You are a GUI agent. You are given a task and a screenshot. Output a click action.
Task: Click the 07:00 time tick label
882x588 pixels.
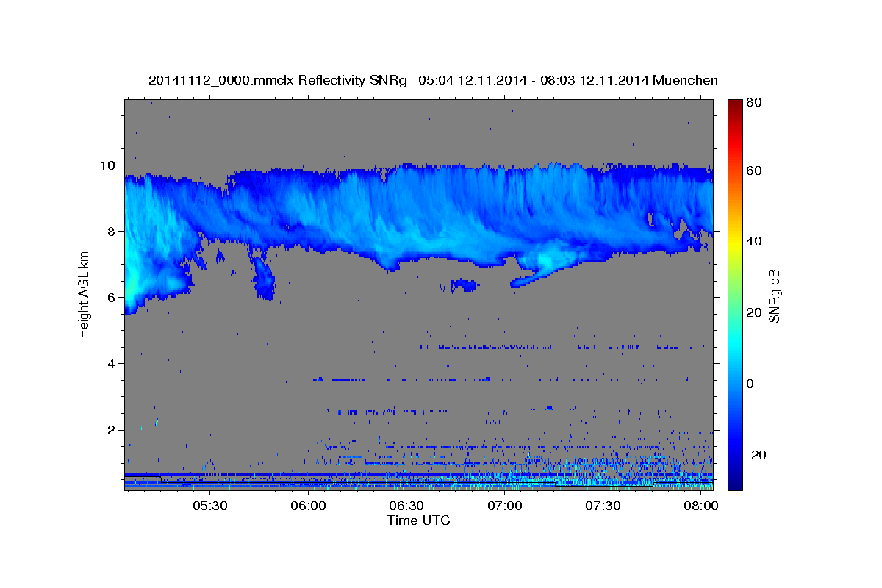click(505, 506)
